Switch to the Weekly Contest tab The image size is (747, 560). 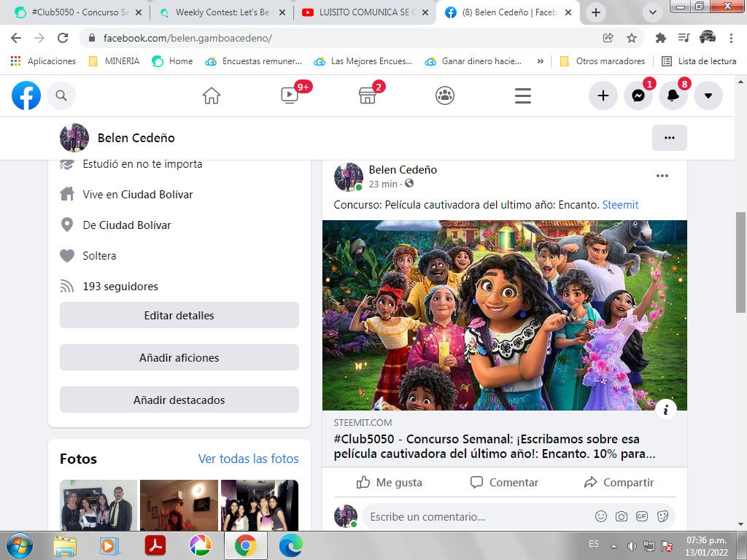click(222, 12)
